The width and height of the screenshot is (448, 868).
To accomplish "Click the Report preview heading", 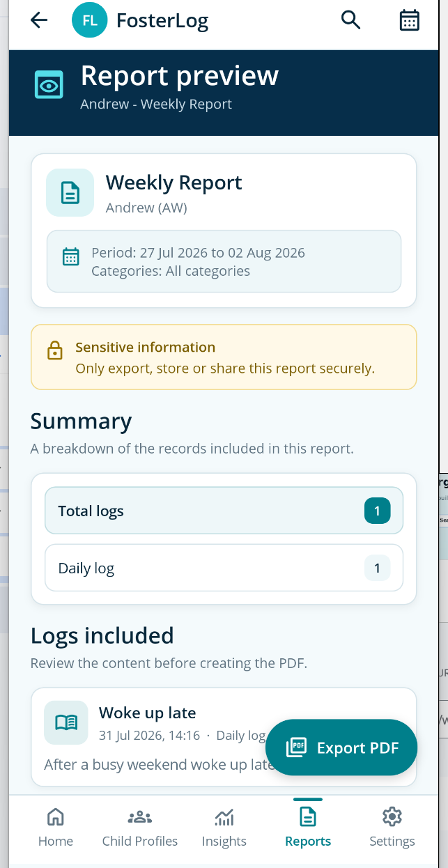I will point(180,76).
